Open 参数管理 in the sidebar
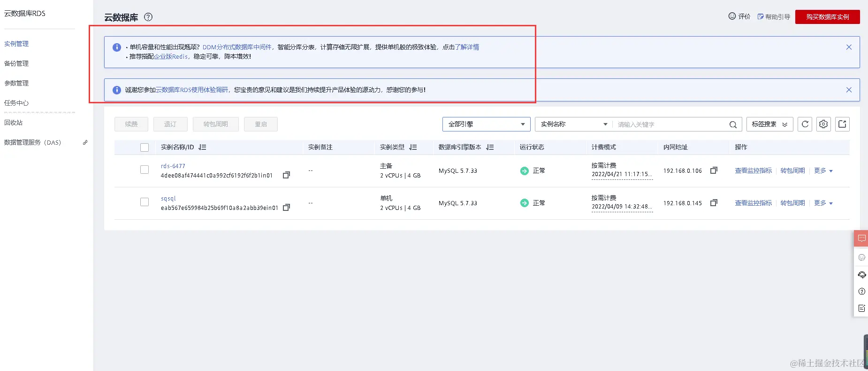Viewport: 868px width, 371px height. [x=16, y=83]
